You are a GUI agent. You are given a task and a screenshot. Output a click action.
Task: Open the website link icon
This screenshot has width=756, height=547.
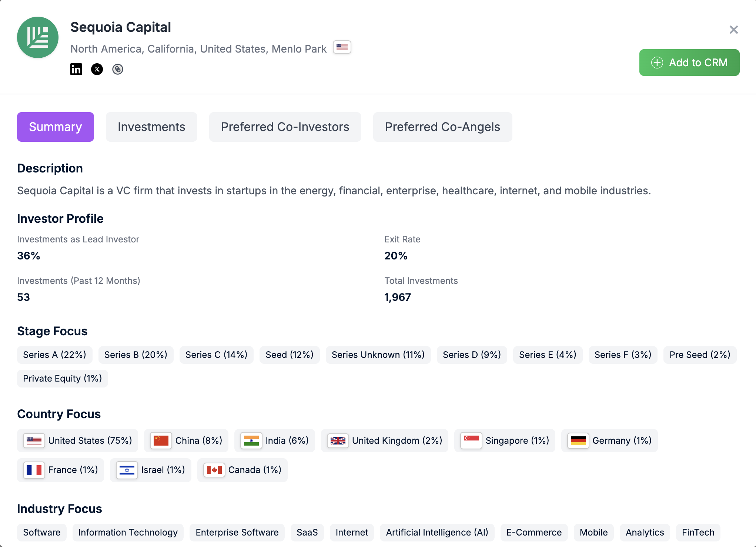(118, 69)
